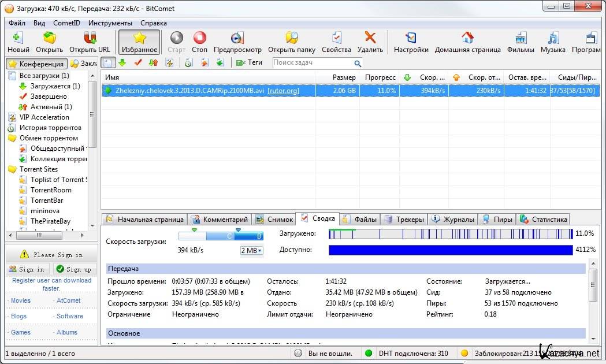606x364 pixels.
Task: Open the 2 MB speed limit dropdown
Action: [251, 250]
